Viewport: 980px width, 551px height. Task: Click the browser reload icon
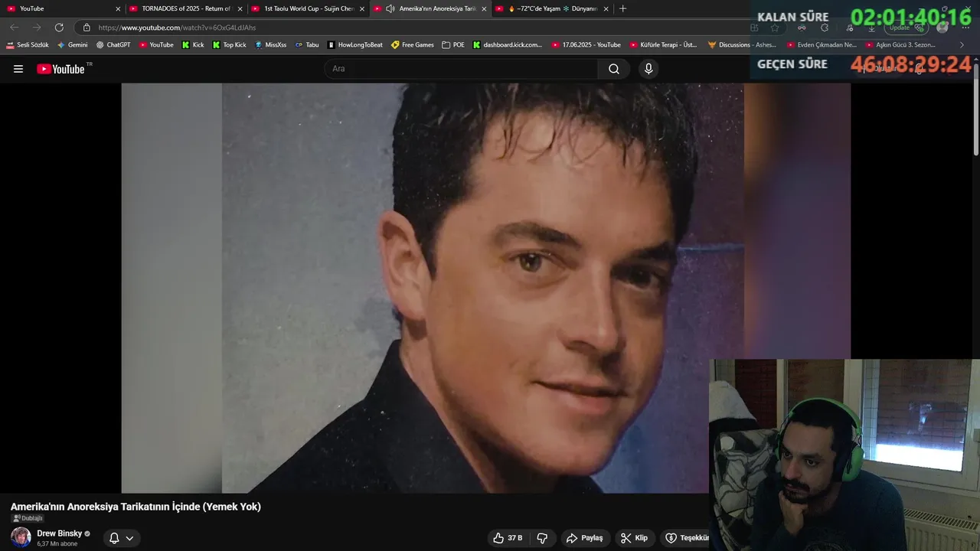click(59, 28)
